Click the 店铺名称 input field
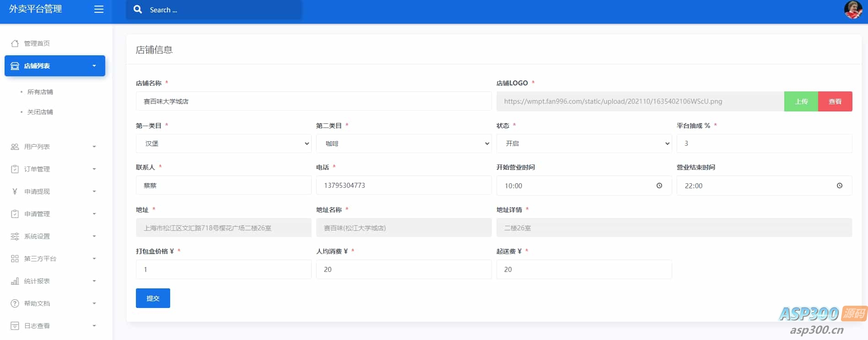This screenshot has height=340, width=868. (x=313, y=101)
